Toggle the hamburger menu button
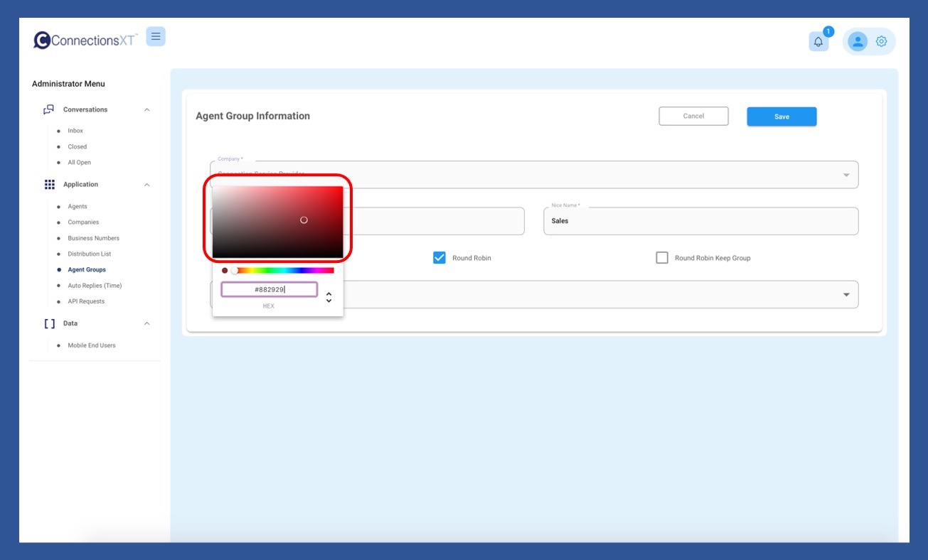The width and height of the screenshot is (928, 560). pos(156,36)
